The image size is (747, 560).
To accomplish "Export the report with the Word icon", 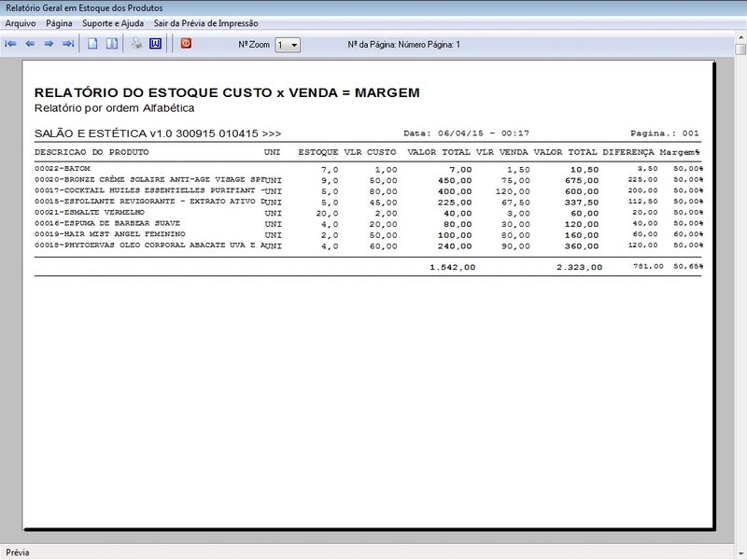I will [x=155, y=44].
